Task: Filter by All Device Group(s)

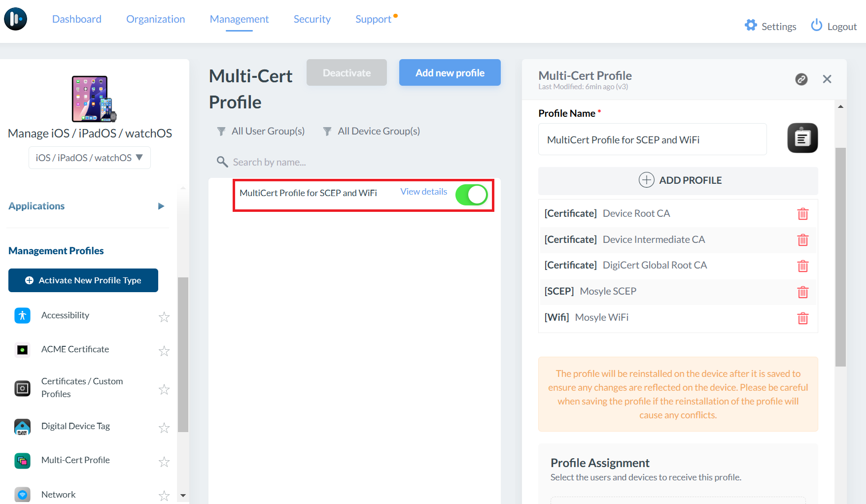Action: (371, 131)
